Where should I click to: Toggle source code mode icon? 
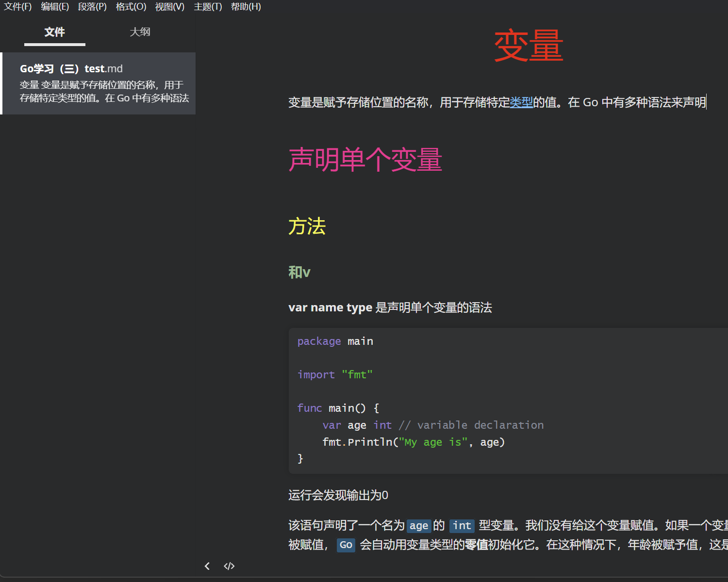tap(229, 566)
